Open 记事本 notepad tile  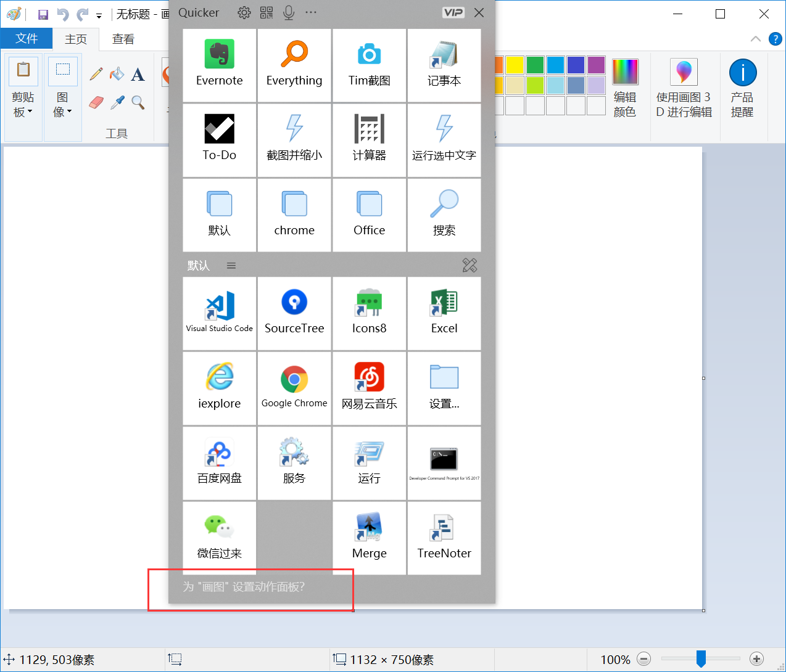[444, 65]
